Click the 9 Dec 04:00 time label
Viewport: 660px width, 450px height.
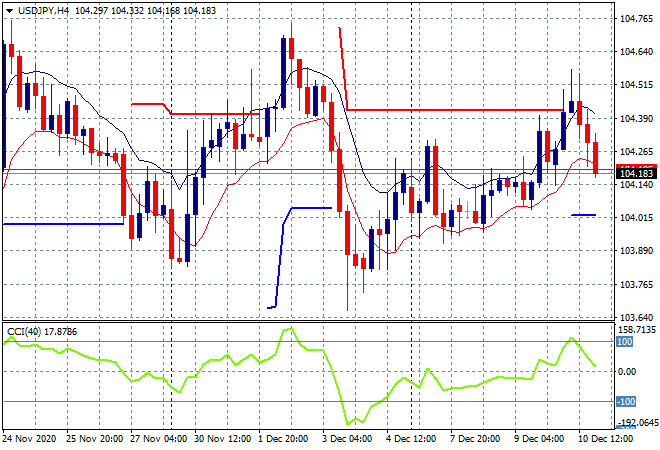[x=539, y=439]
